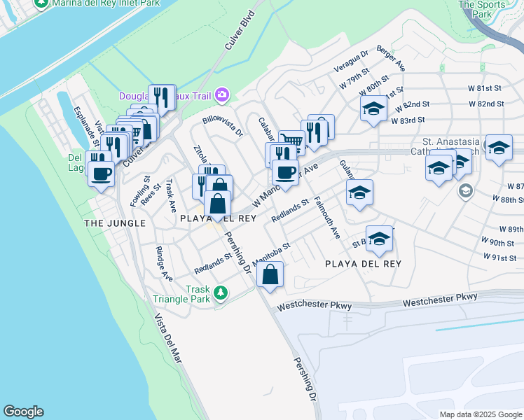Click the W 83rd St street label

pos(408,120)
